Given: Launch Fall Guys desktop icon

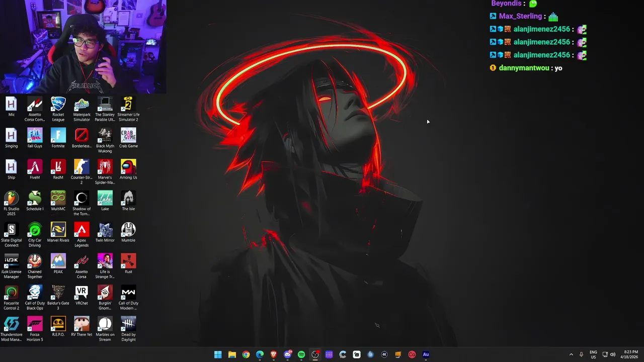Looking at the screenshot, I should 35,138.
